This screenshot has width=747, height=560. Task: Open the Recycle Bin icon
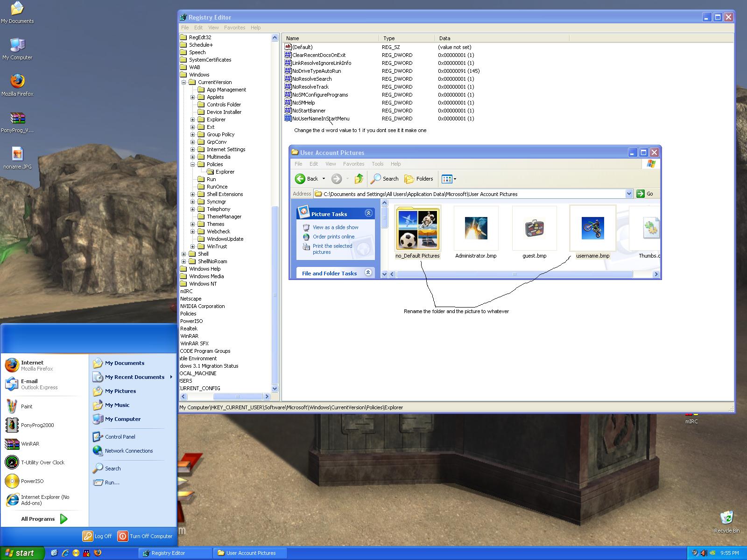pos(726,518)
